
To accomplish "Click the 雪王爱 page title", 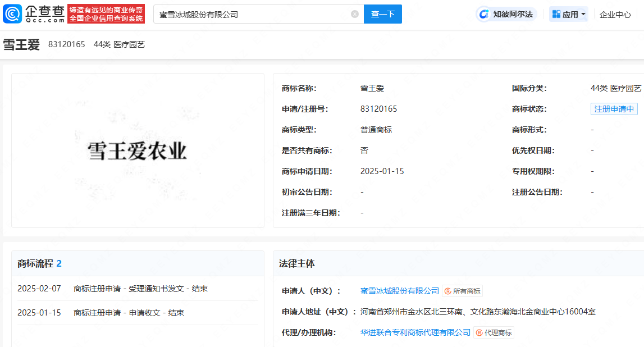I will (x=21, y=44).
